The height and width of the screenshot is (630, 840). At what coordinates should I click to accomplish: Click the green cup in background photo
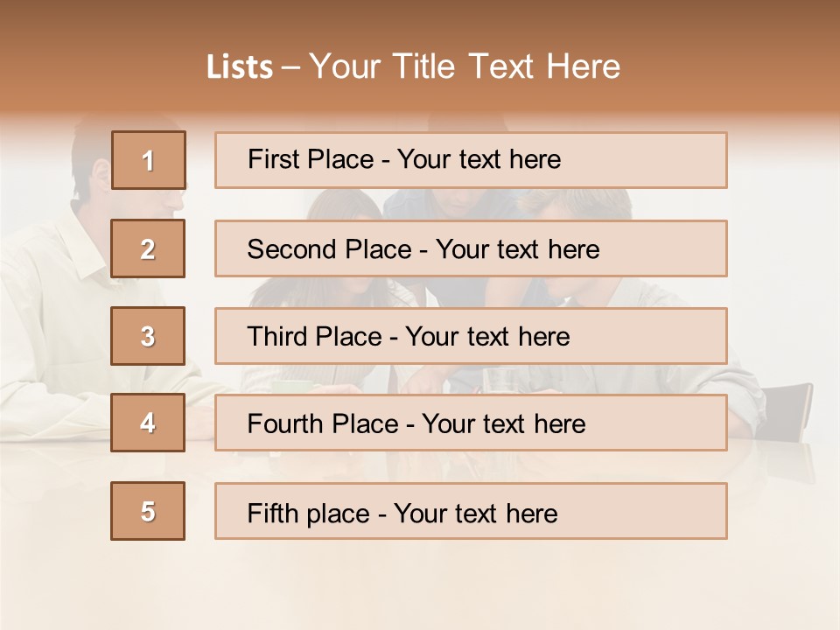[x=289, y=386]
